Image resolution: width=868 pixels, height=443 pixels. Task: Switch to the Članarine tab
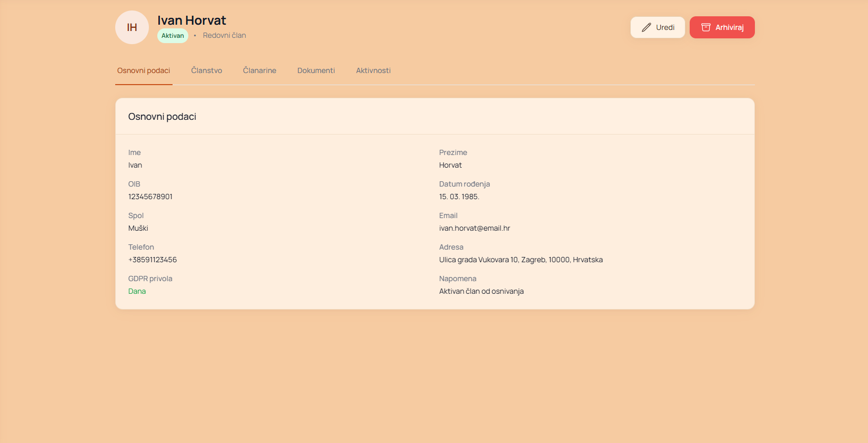259,70
